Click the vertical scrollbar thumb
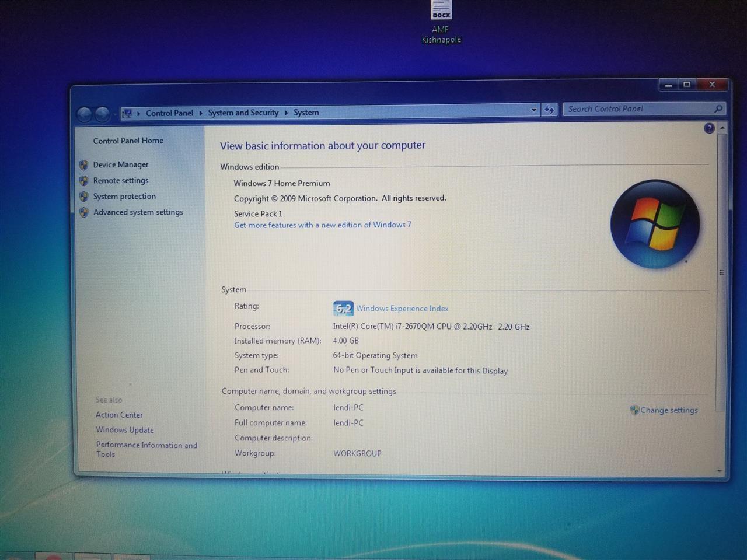Image resolution: width=747 pixels, height=560 pixels. [721, 272]
